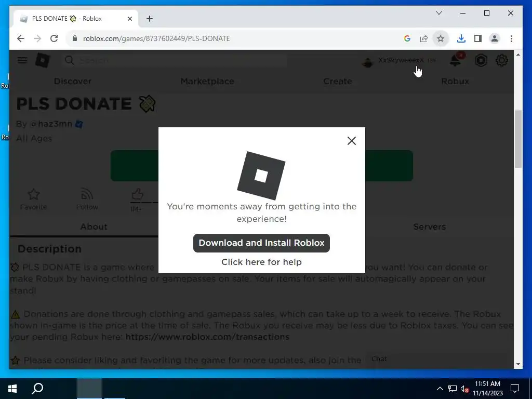Click the browser forward arrow
The image size is (532, 399).
coord(37,38)
